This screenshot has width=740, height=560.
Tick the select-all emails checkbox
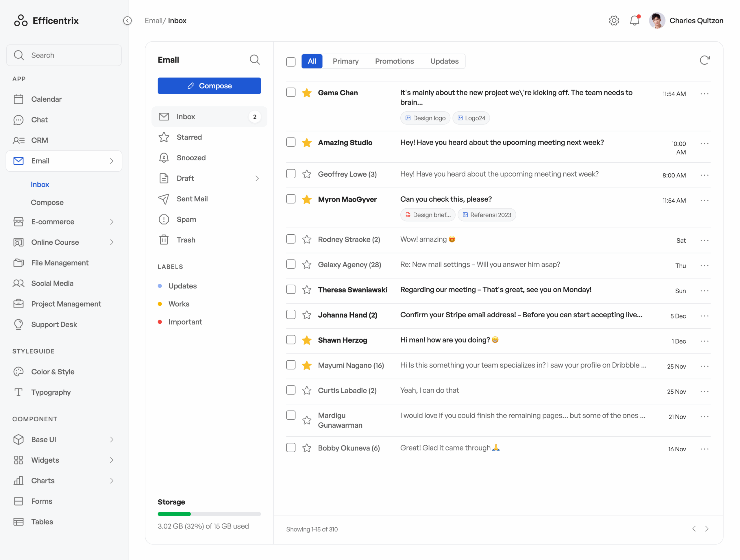291,62
